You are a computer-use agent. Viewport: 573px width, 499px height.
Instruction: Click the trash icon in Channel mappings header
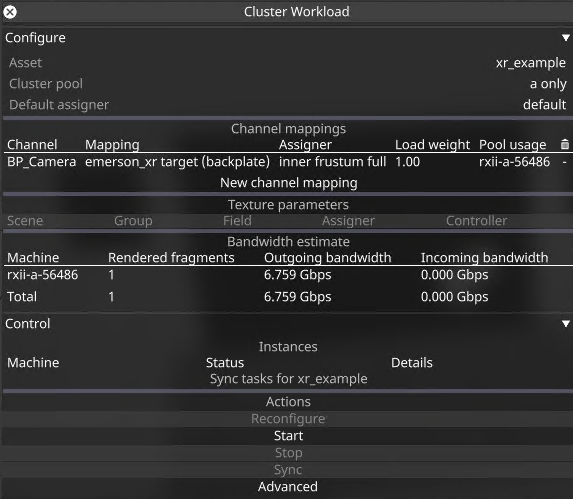565,144
